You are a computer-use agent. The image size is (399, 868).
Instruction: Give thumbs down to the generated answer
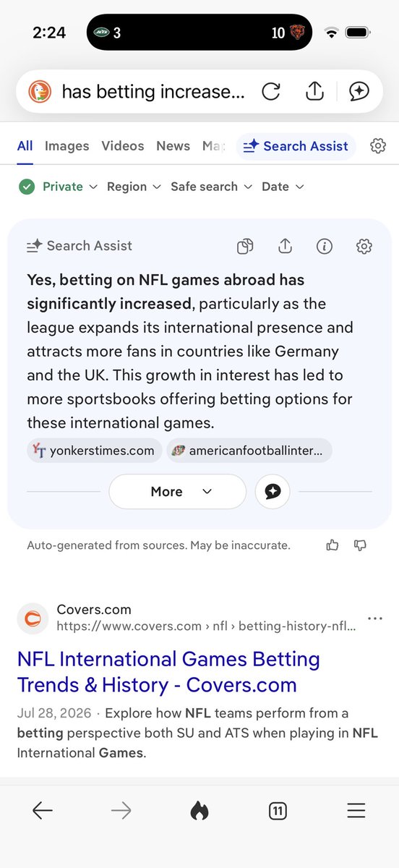pos(360,545)
